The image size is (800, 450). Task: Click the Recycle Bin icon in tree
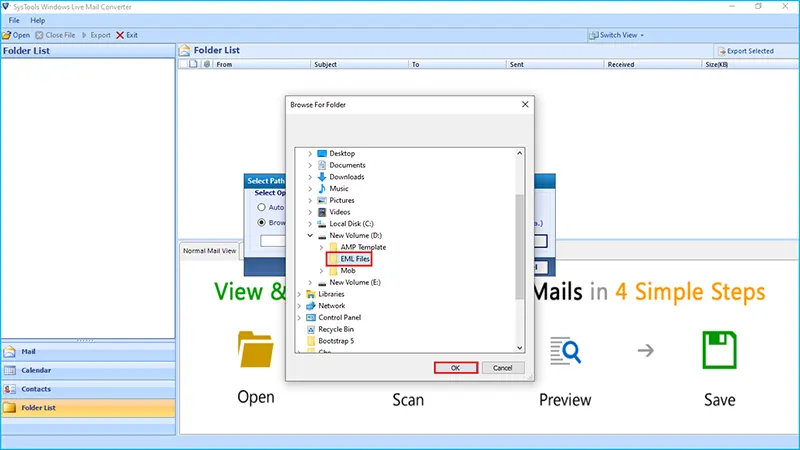click(x=311, y=329)
